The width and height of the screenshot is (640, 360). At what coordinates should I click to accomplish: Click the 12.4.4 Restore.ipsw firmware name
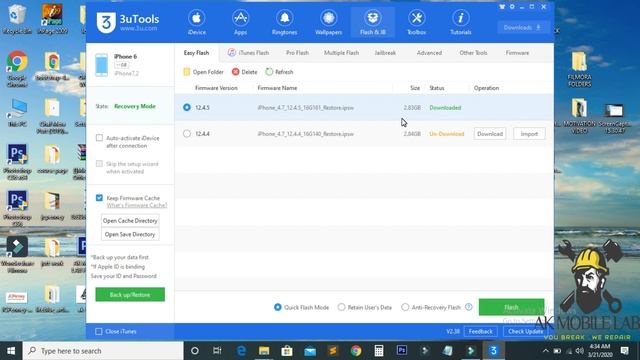click(x=305, y=134)
